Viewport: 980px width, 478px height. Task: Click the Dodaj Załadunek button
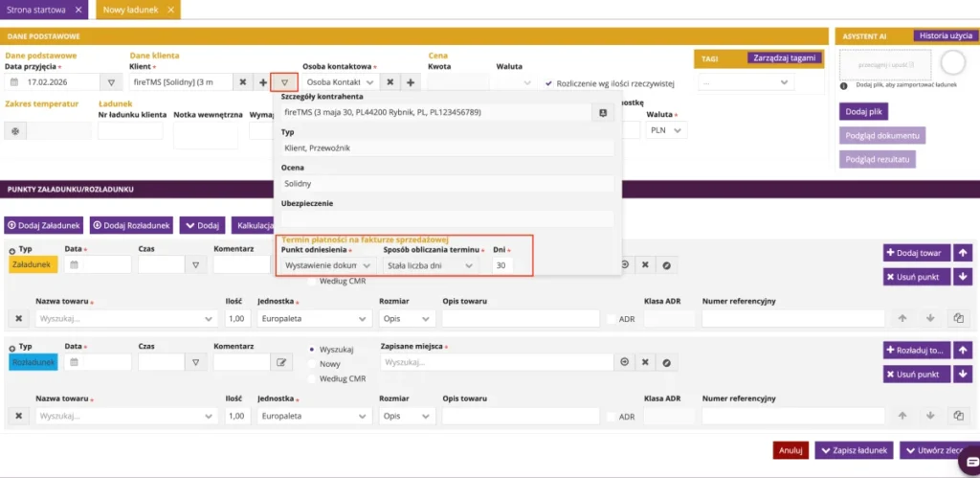click(x=43, y=225)
